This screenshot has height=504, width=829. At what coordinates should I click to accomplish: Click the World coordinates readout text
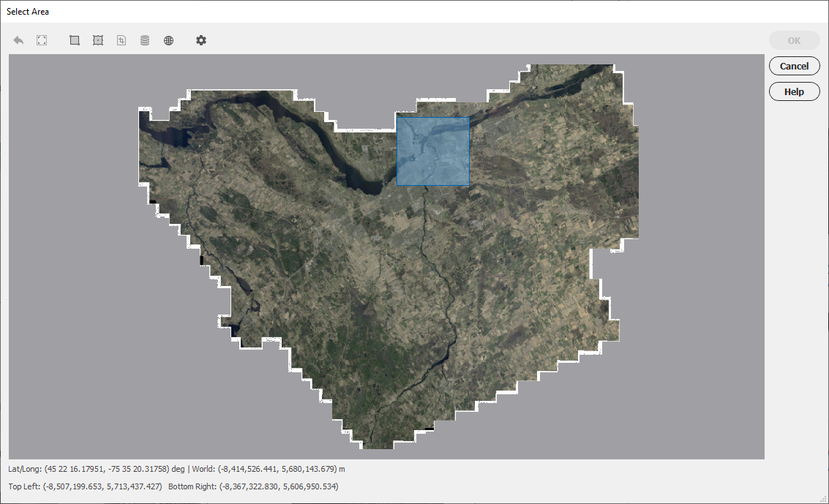coord(269,469)
